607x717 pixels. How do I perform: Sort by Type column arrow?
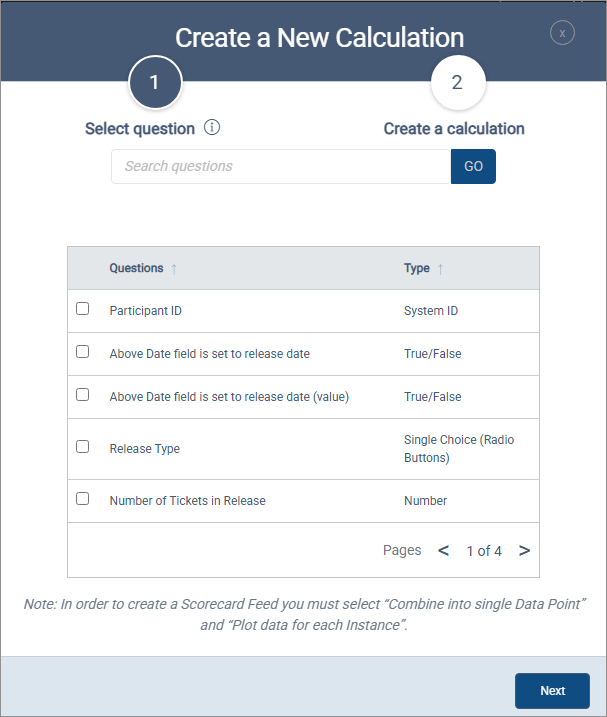(440, 269)
